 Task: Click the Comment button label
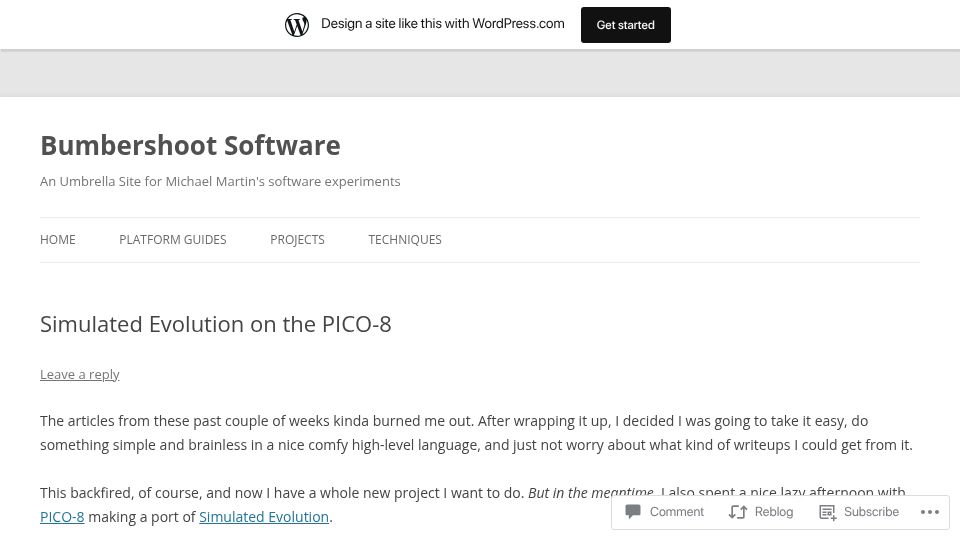677,511
